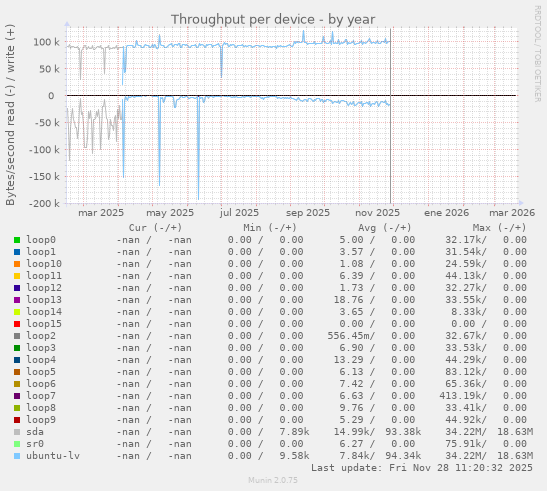Select the loop15 legend label
The width and height of the screenshot is (547, 491).
coord(44,324)
